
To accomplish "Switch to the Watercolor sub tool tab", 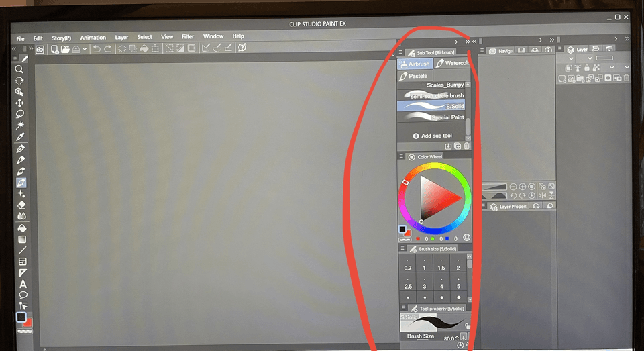I will (452, 63).
